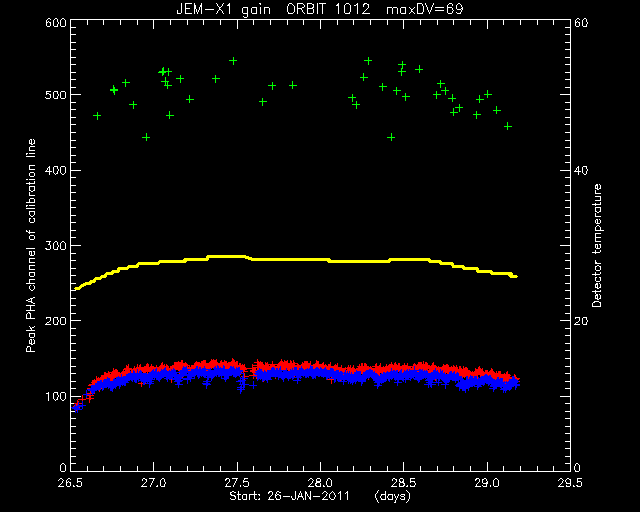This screenshot has height=512, width=640.
Task: Click the 20 tick label on right axis
Action: tap(581, 321)
